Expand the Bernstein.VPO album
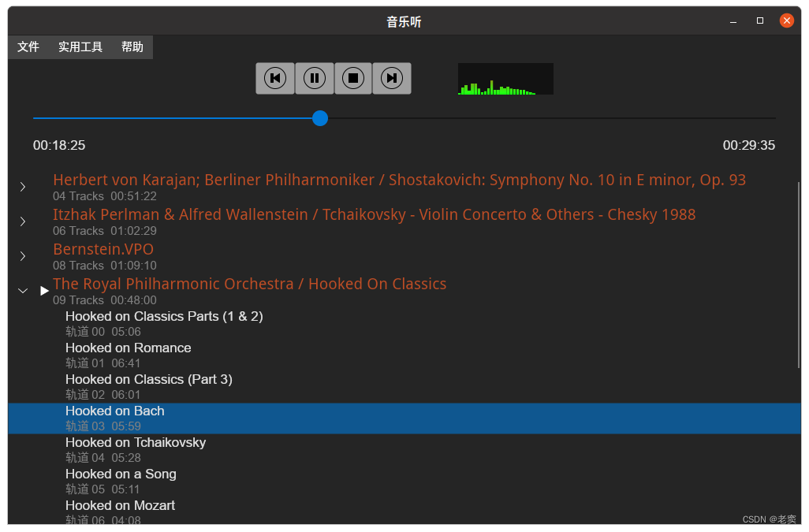Image resolution: width=809 pixels, height=532 pixels. (x=23, y=255)
